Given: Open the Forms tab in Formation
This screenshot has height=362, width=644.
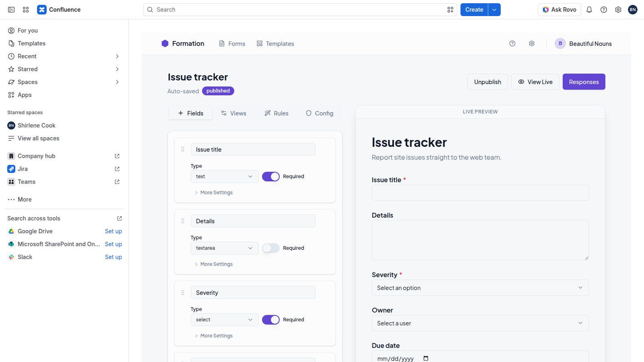Looking at the screenshot, I should [232, 43].
